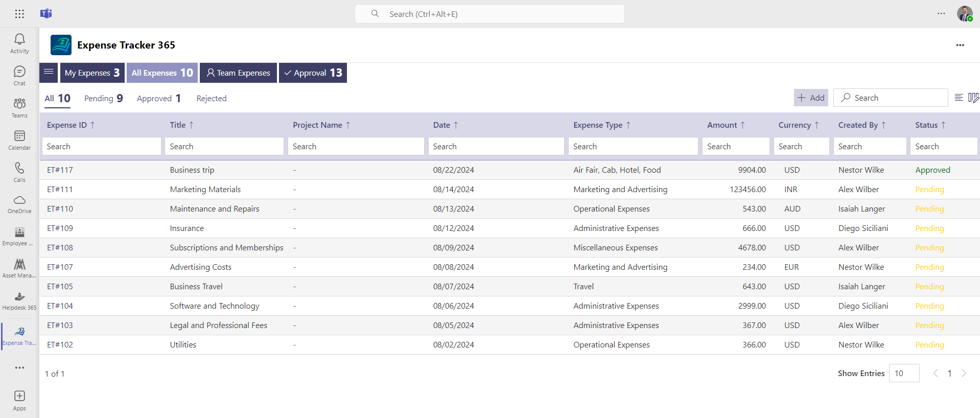The height and width of the screenshot is (418, 980).
Task: Open My Expenses tab
Action: coord(92,73)
